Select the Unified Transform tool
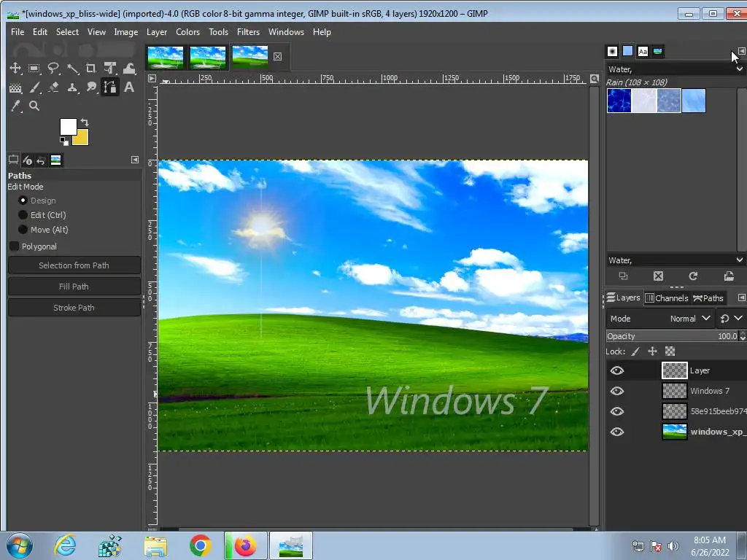This screenshot has height=560, width=747. [110, 69]
